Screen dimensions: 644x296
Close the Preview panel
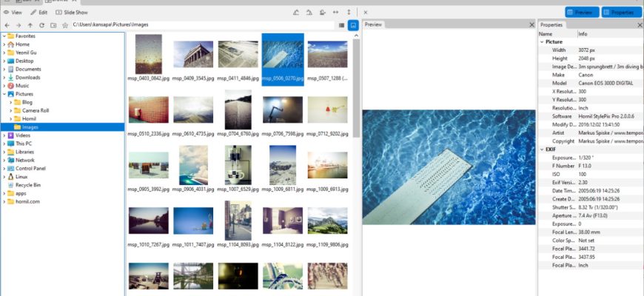(x=532, y=24)
